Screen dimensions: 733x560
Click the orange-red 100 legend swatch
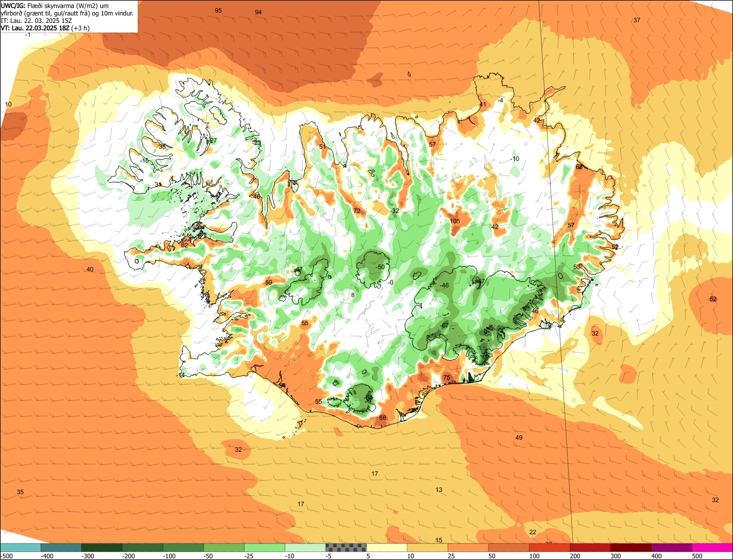[x=549, y=547]
